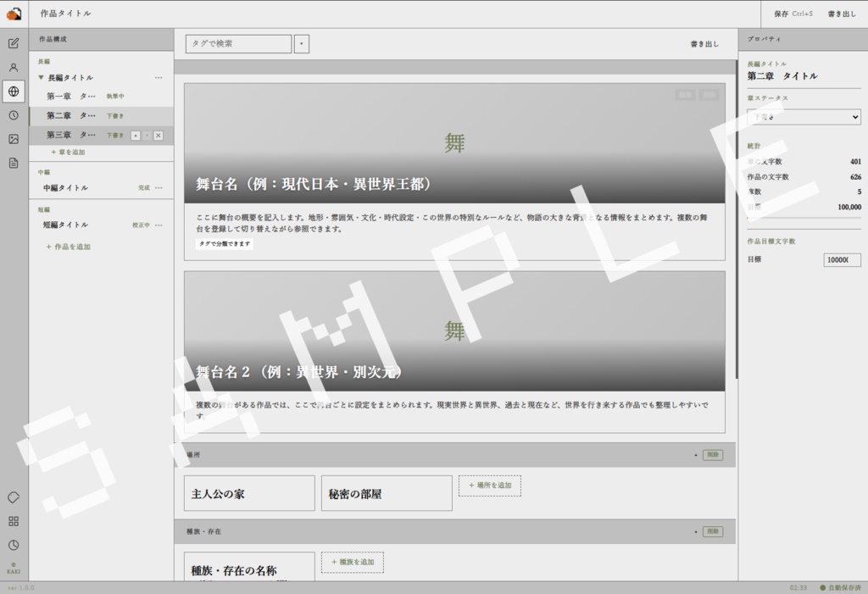Screen dimensions: 868x594
Task: Click the main panel vertical scrollbar
Action: coord(737,219)
